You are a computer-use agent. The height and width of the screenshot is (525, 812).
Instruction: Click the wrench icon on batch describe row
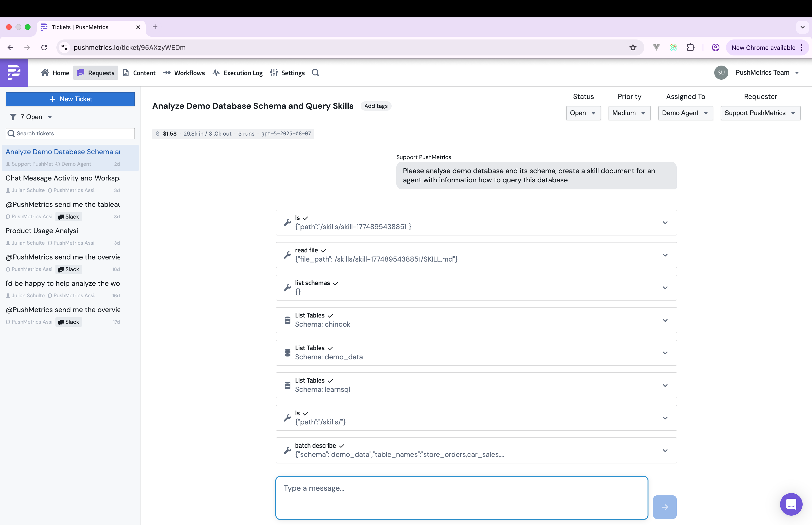point(288,450)
